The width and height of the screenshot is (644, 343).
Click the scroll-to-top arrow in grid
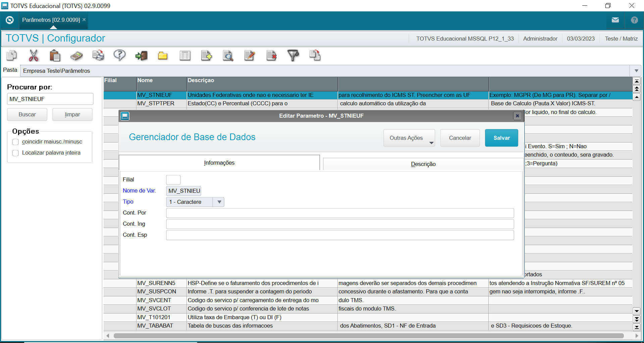click(x=636, y=81)
